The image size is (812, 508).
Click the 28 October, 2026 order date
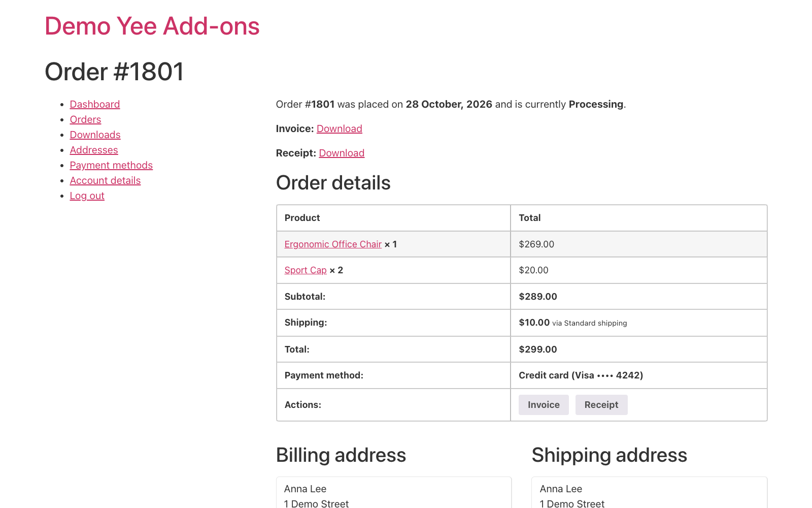tap(449, 104)
